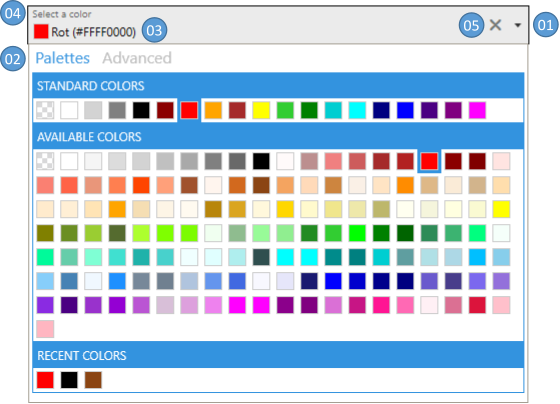The height and width of the screenshot is (404, 560).
Task: Switch to the Palettes tab
Action: (62, 58)
